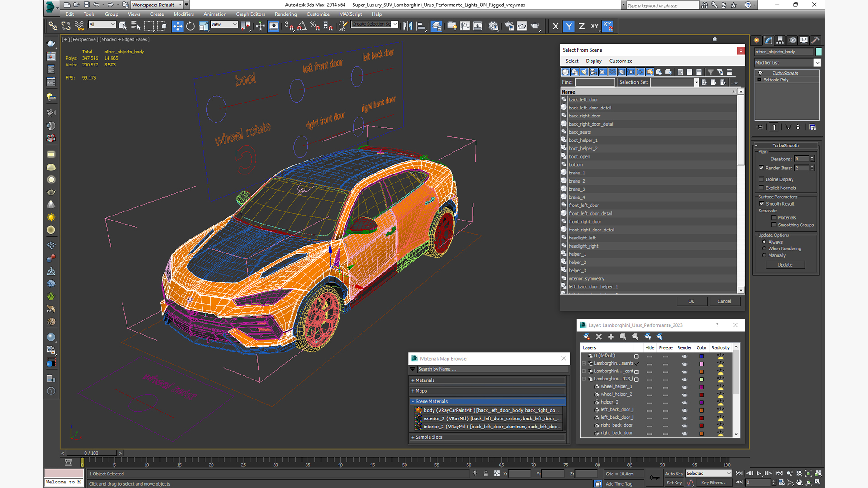Image resolution: width=868 pixels, height=488 pixels.
Task: Click Delete layer X icon in Layer window
Action: [x=599, y=337]
